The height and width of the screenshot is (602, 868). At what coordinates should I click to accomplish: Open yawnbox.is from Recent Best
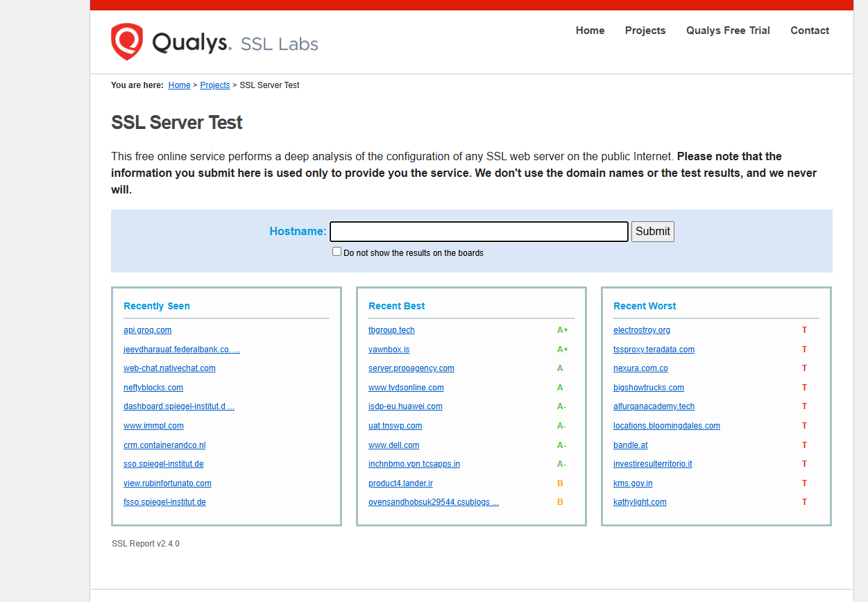click(389, 349)
